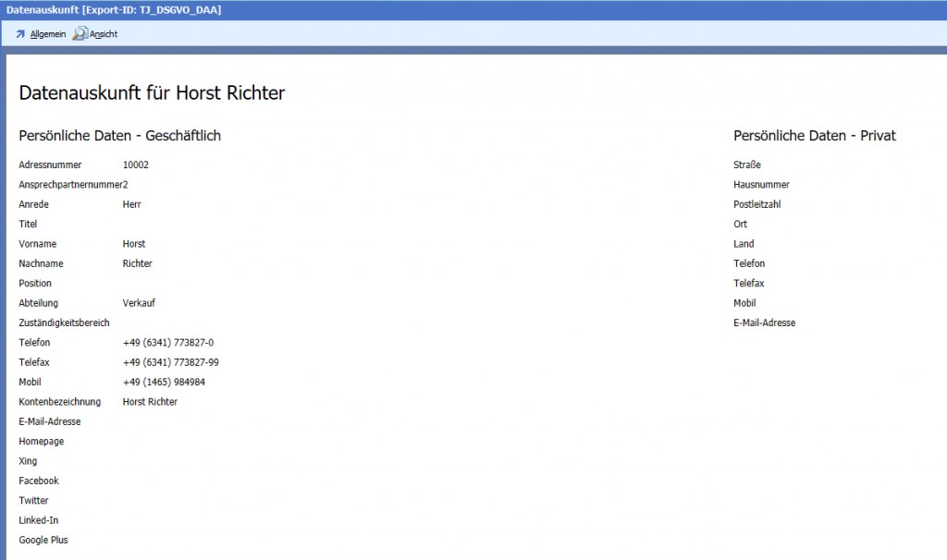This screenshot has height=560, width=947.
Task: Click the magnifier icon beside Ansicht
Action: pos(80,34)
